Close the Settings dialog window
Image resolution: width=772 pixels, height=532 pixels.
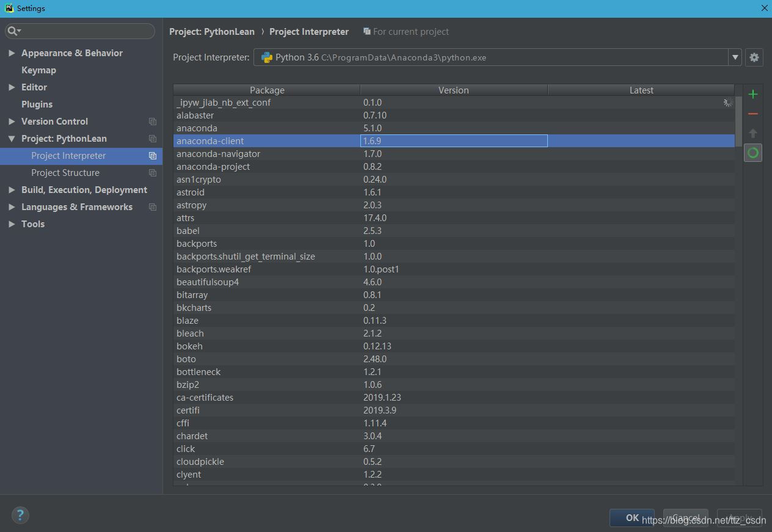[764, 9]
